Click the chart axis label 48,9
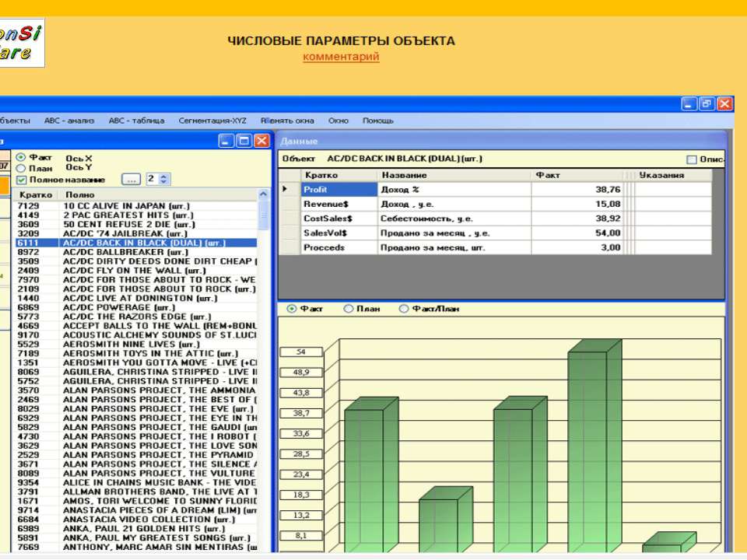Viewport: 747px width, 560px height. (301, 373)
